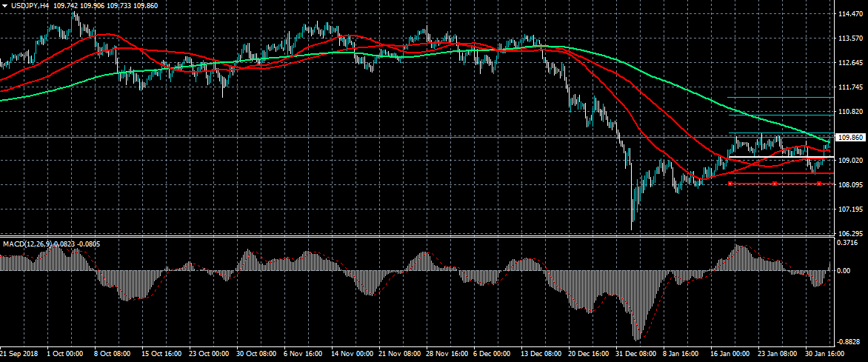Screen dimensions: 868x362
Task: Click the 106.295 label on price axis
Action: point(849,234)
